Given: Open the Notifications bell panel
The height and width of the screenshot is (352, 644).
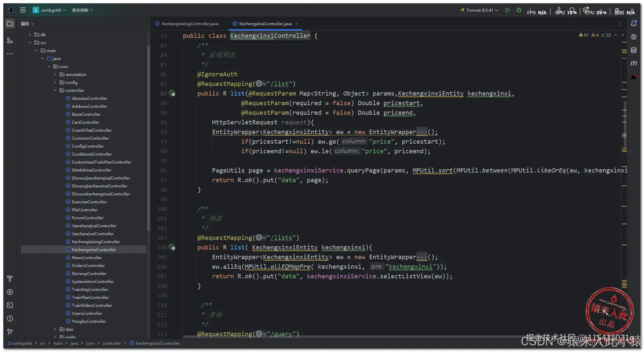Looking at the screenshot, I should tap(634, 24).
